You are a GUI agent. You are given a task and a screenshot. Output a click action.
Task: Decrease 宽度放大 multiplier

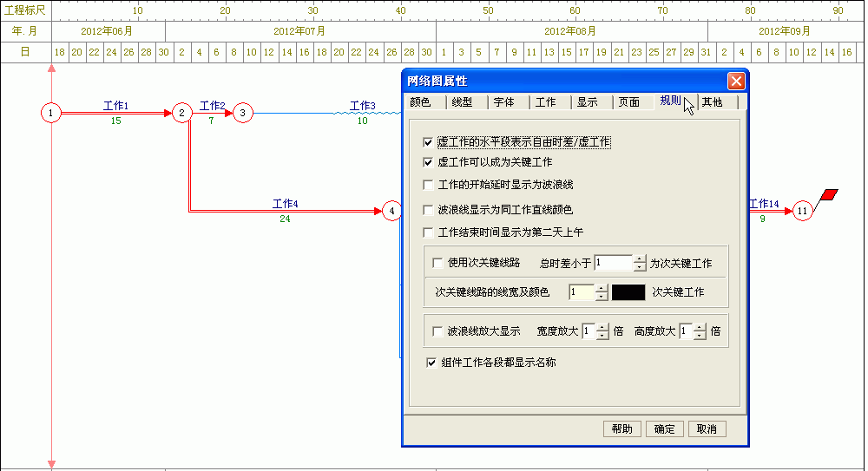(x=603, y=336)
